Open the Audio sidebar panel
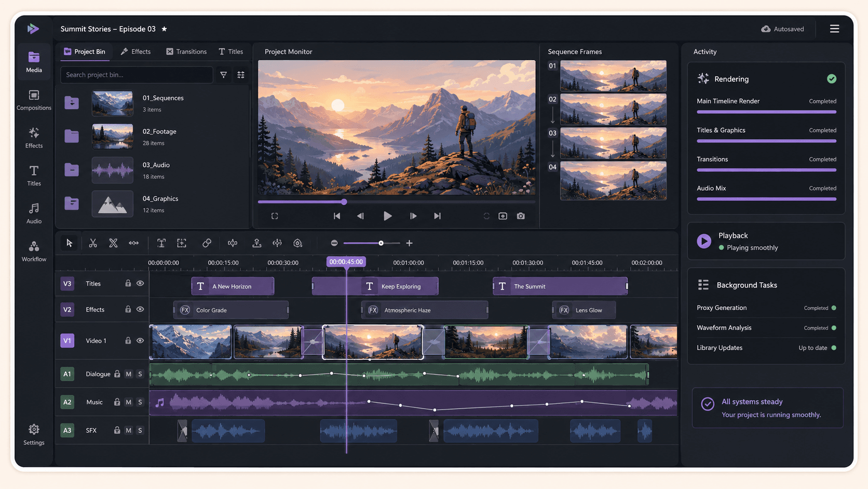The image size is (868, 489). (x=34, y=214)
